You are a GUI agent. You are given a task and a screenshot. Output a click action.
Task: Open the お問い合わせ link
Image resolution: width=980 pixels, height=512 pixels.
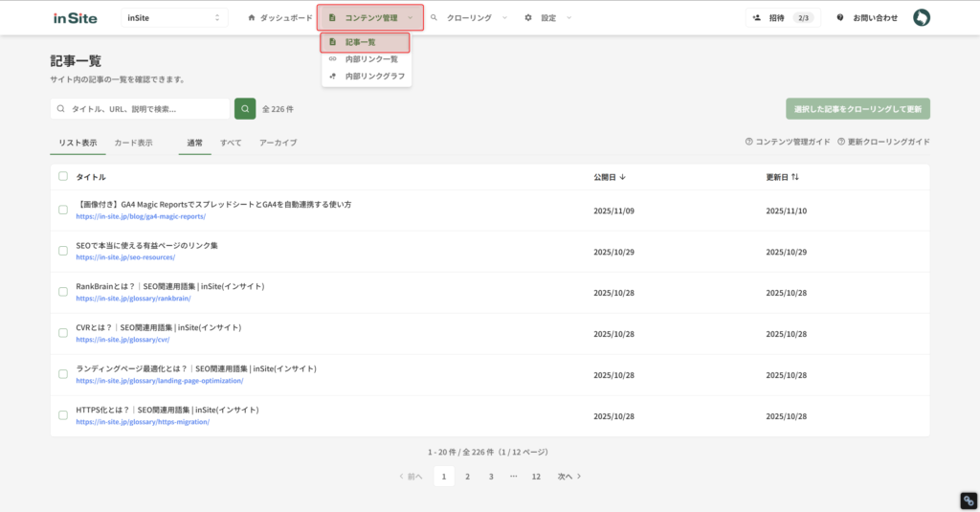[x=867, y=17]
